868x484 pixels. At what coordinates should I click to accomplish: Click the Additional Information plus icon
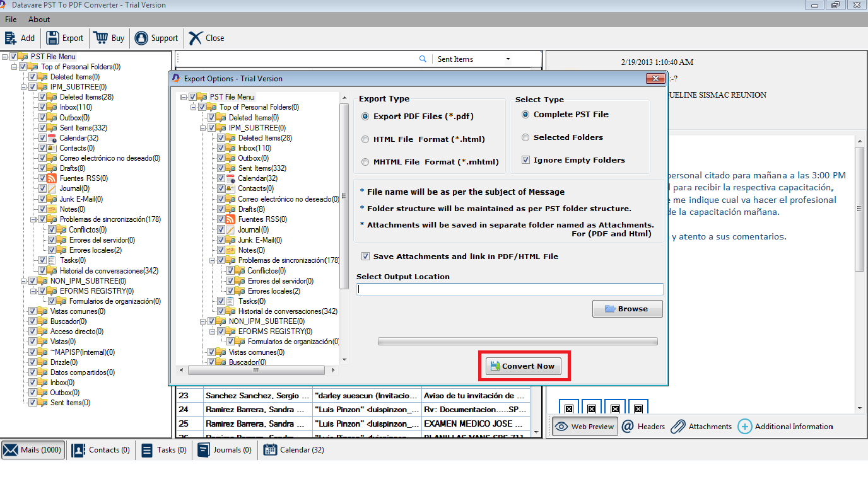(745, 427)
